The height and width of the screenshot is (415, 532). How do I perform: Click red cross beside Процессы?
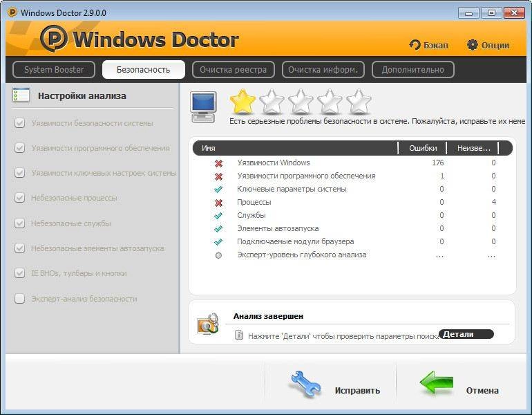[x=218, y=203]
